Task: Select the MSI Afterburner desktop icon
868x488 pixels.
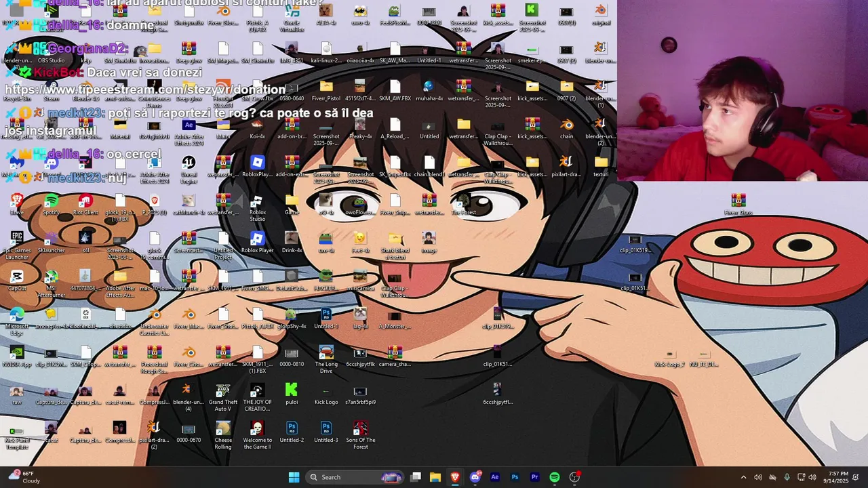Action: click(52, 283)
